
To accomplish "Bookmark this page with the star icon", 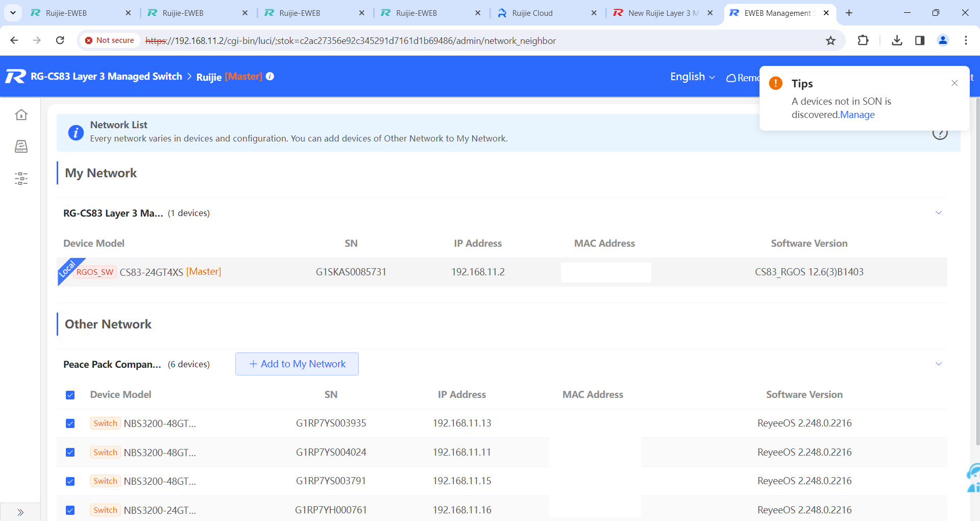I will coord(830,40).
